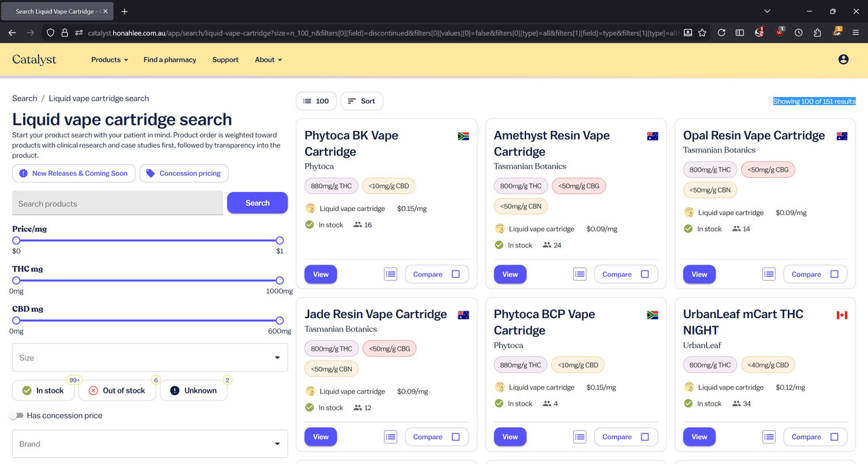Click the THC mg slider maximum handle
Viewport: 868px width, 464px height.
pyautogui.click(x=279, y=280)
